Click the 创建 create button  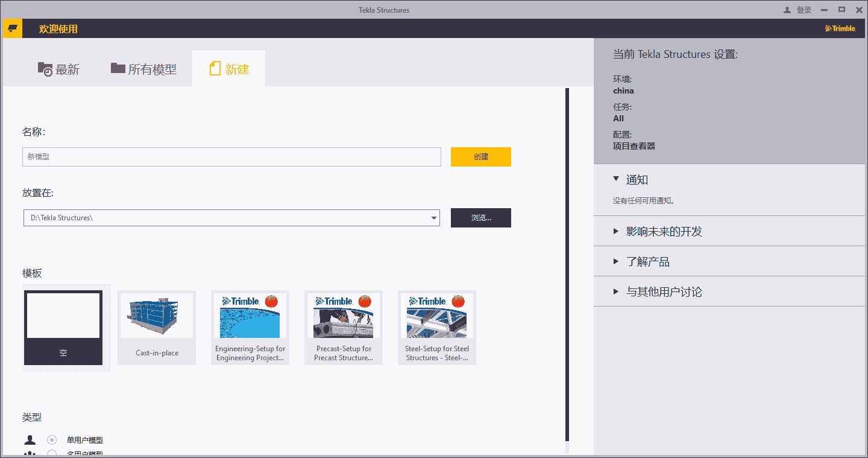coord(481,157)
